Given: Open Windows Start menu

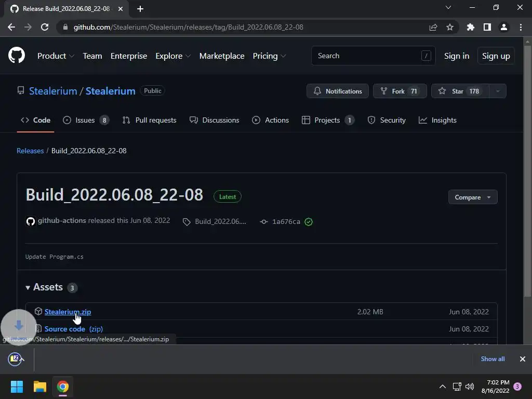Looking at the screenshot, I should pos(17,387).
